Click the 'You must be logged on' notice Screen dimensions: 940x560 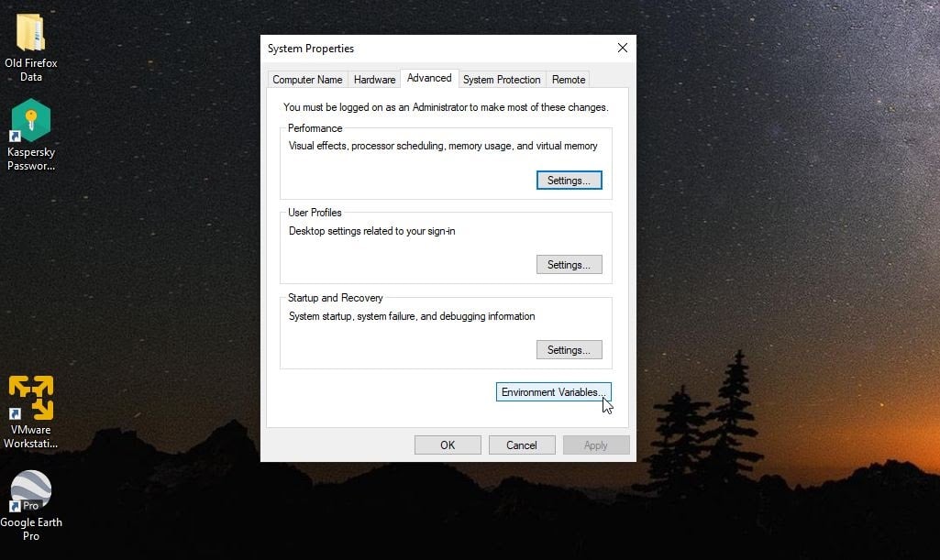(446, 107)
